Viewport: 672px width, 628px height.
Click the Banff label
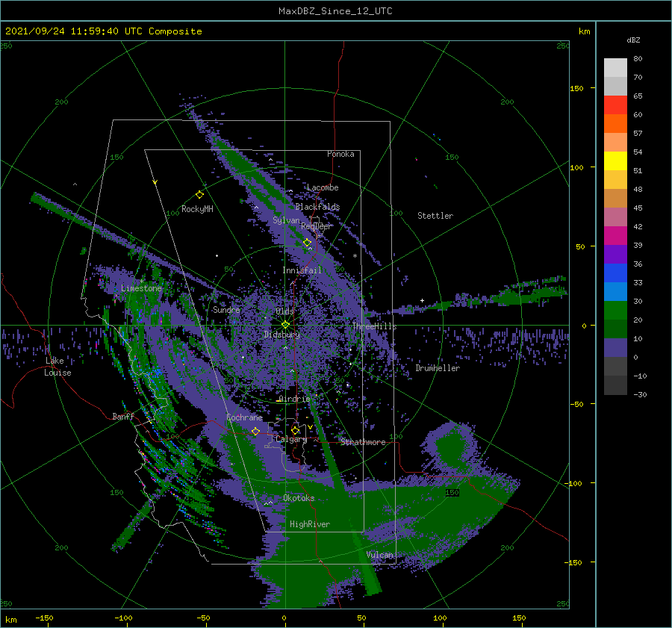click(x=123, y=416)
